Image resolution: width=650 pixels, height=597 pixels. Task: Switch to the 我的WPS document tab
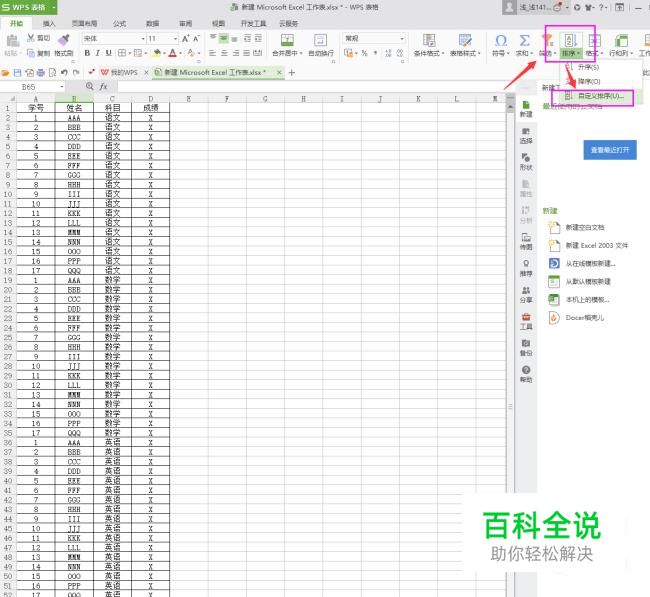124,73
